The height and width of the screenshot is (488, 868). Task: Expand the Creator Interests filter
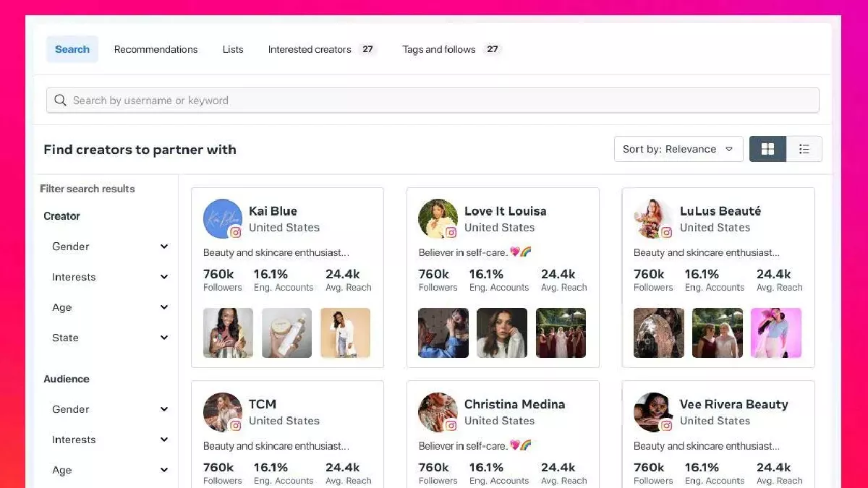(110, 277)
